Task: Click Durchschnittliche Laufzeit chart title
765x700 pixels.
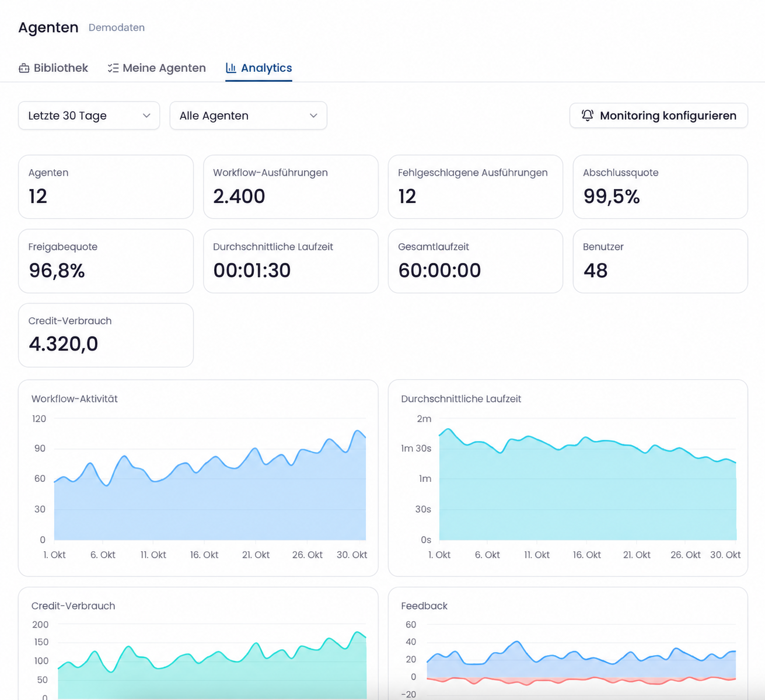Action: (x=461, y=399)
